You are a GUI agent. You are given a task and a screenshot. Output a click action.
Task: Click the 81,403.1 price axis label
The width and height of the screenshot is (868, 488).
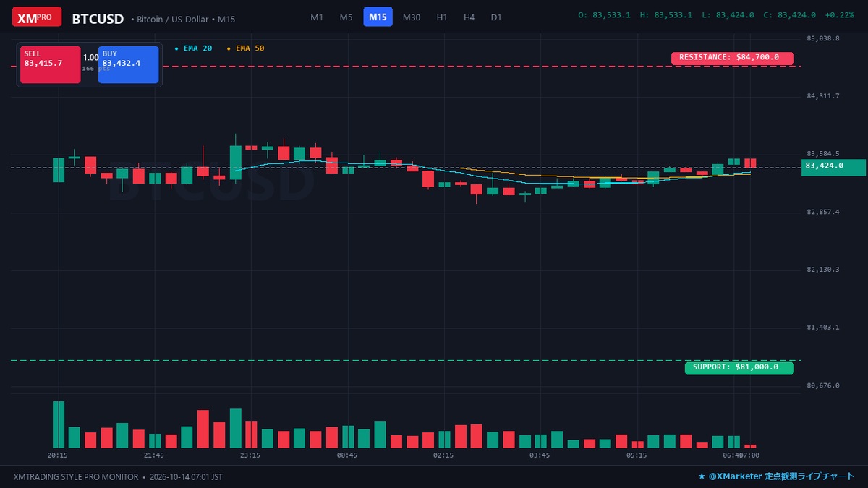823,328
